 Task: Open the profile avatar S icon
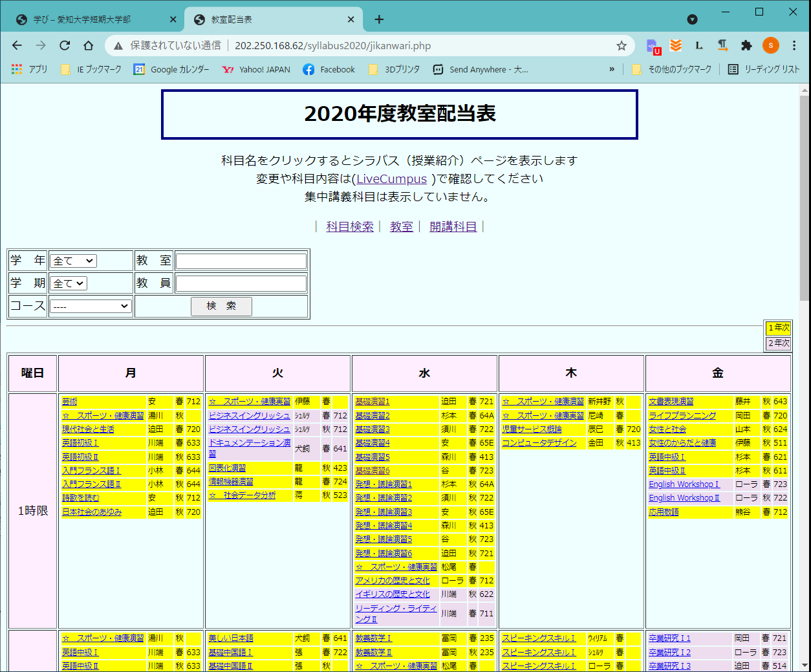[770, 45]
